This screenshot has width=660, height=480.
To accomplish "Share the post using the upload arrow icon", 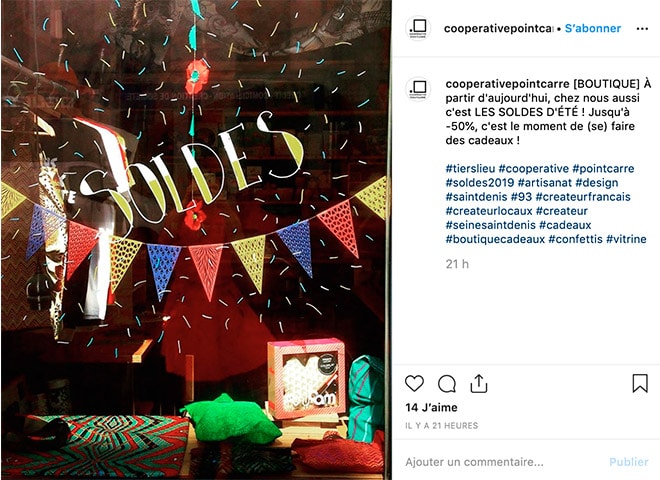I will pyautogui.click(x=479, y=383).
